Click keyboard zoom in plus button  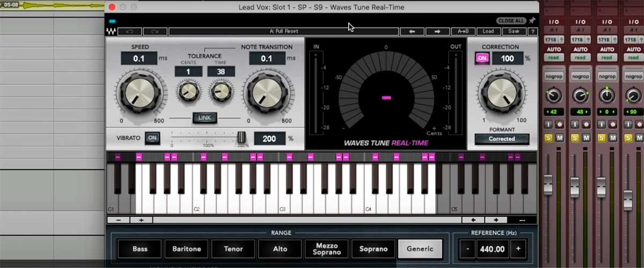point(141,220)
